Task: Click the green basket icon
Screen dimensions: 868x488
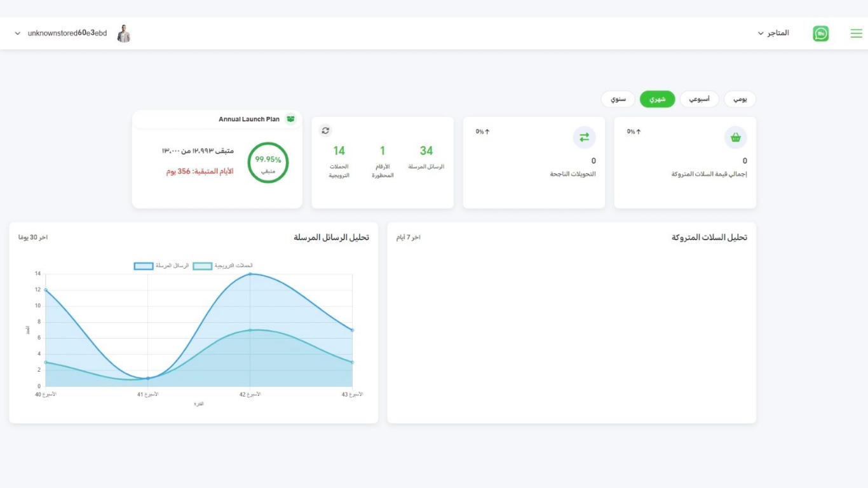Action: (735, 137)
